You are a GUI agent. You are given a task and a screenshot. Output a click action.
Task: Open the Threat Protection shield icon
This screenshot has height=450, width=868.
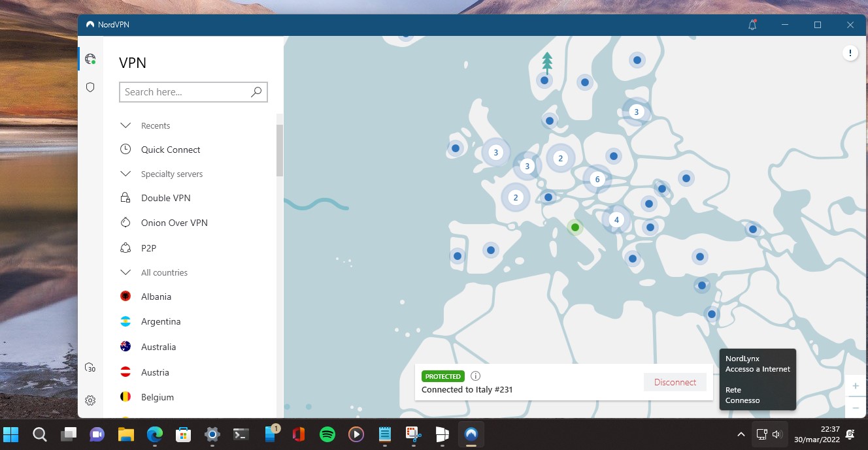pyautogui.click(x=90, y=87)
